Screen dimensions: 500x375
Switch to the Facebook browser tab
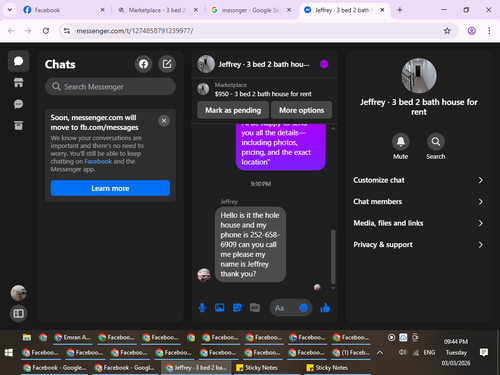click(63, 10)
